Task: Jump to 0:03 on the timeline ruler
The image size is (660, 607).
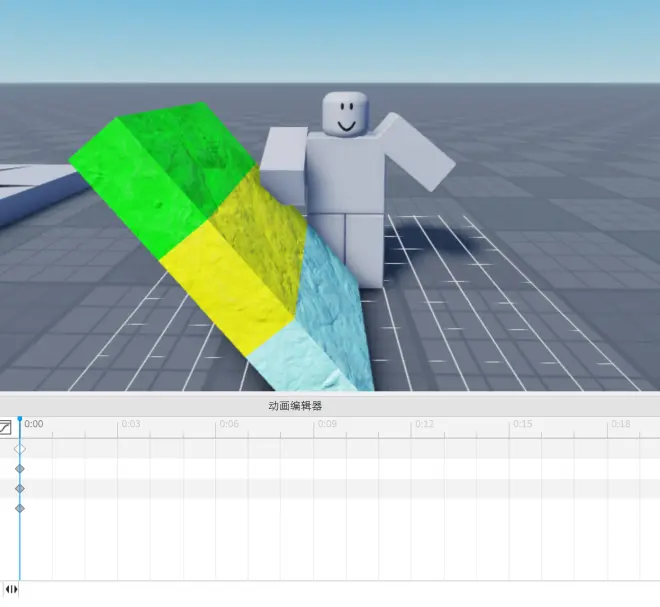Action: (131, 424)
